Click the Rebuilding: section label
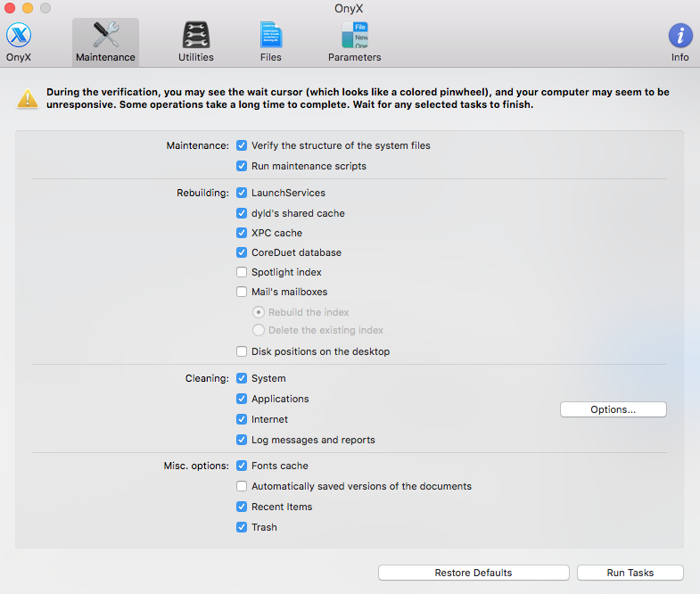 pyautogui.click(x=202, y=193)
